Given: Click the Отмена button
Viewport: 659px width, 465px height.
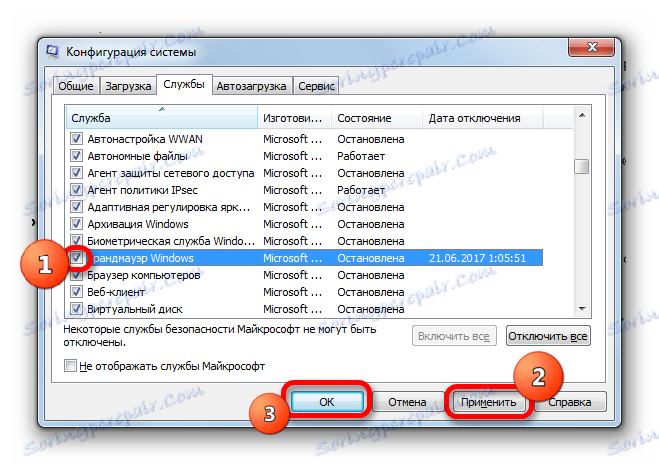Looking at the screenshot, I should point(407,402).
